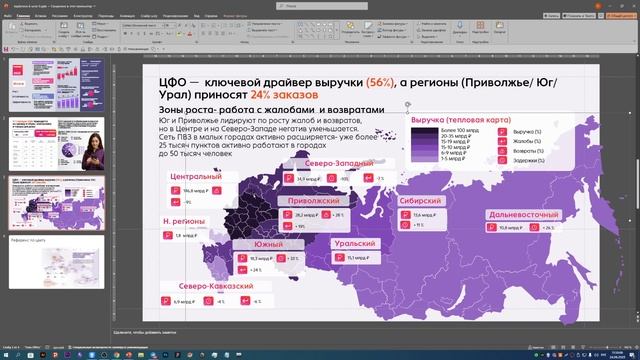Expand Shape Outline (Контур фигуры) dropdown
Image resolution: width=640 pixels, height=360 pixels.
(392, 30)
